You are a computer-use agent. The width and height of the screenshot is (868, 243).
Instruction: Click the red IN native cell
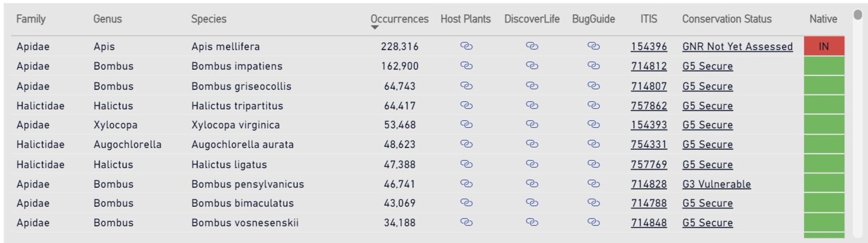tap(824, 46)
